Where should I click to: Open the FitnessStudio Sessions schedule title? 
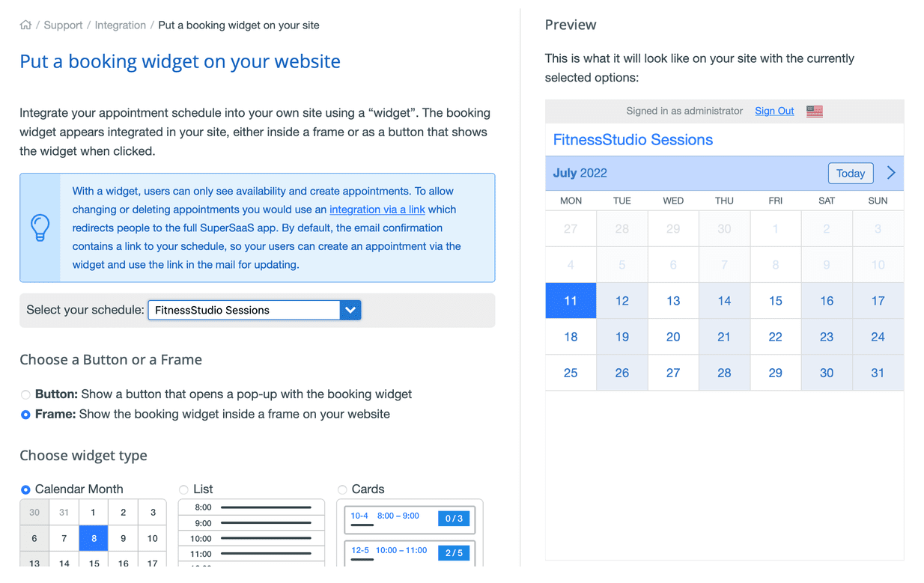click(x=633, y=140)
